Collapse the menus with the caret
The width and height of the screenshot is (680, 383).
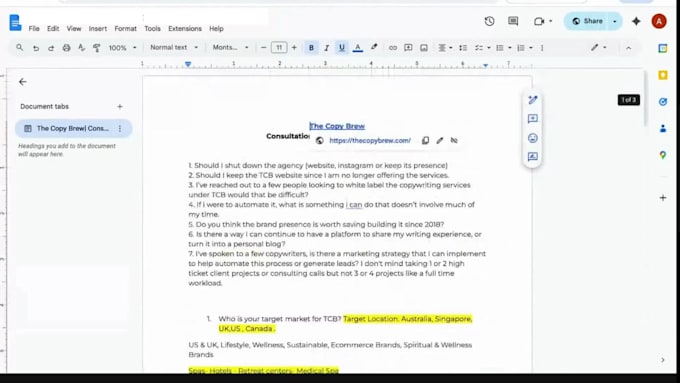coord(628,48)
